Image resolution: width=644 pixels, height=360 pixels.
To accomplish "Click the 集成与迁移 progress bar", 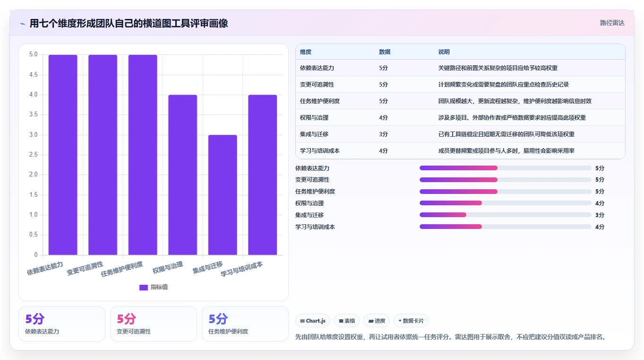I will click(506, 215).
